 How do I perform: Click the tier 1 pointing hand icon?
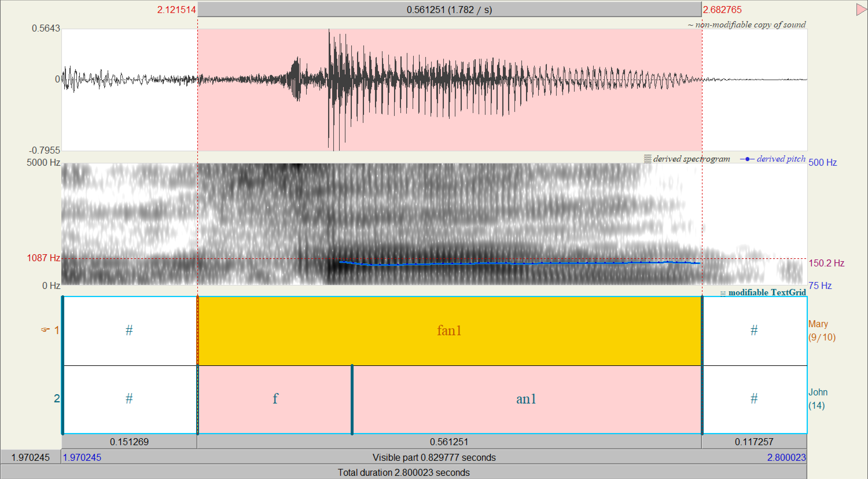coord(45,330)
